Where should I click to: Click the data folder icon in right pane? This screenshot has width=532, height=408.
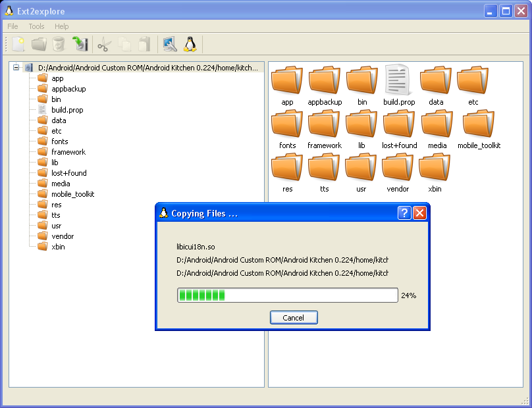[x=436, y=80]
